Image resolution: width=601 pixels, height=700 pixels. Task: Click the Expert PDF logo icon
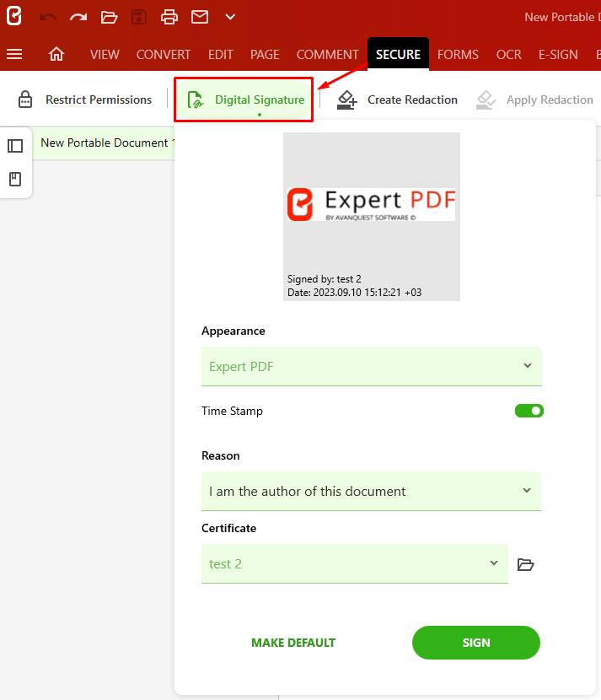tap(13, 16)
